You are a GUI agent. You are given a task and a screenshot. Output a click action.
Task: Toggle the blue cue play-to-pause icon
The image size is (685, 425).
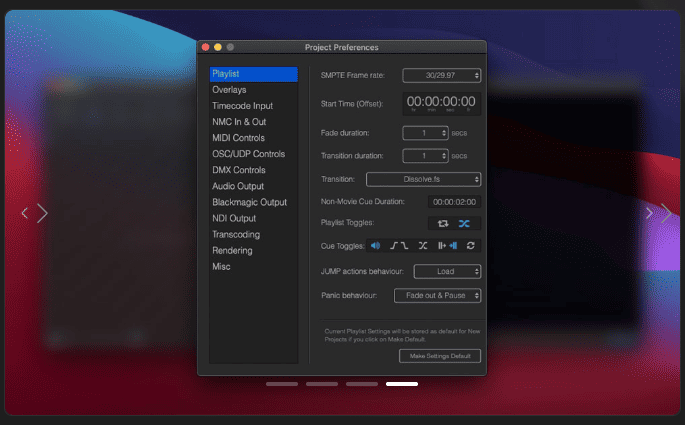coord(453,245)
